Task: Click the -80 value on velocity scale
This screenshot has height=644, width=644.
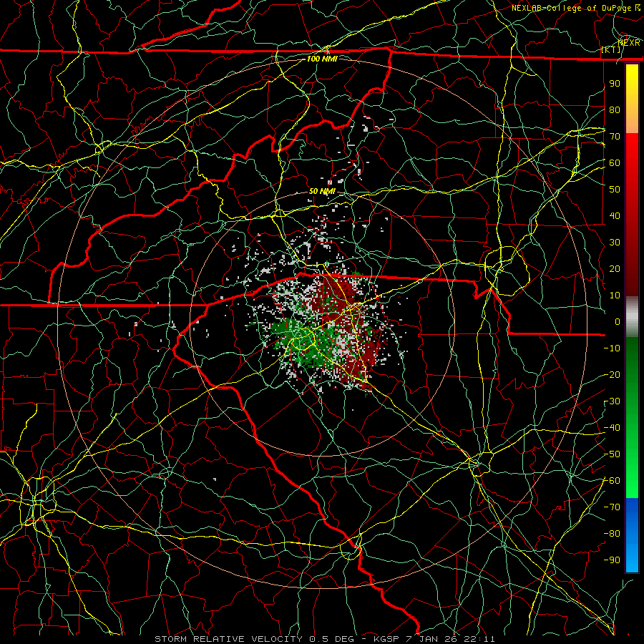Action: 612,534
